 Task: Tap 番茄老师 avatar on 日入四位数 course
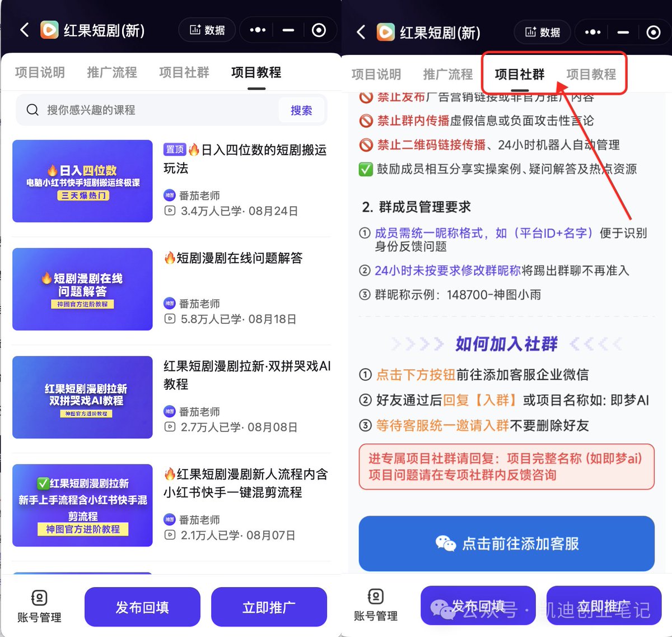170,195
